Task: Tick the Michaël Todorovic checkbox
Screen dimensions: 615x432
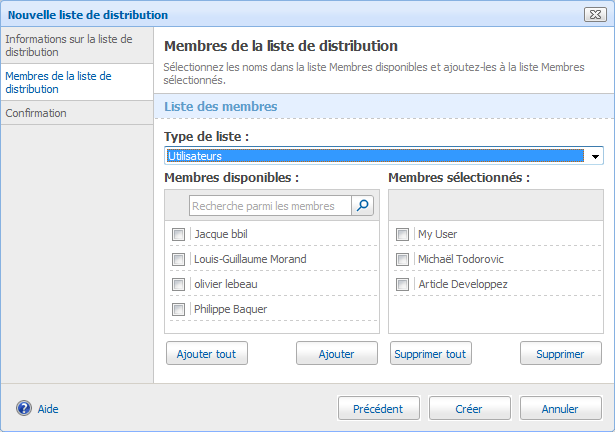Action: (403, 259)
